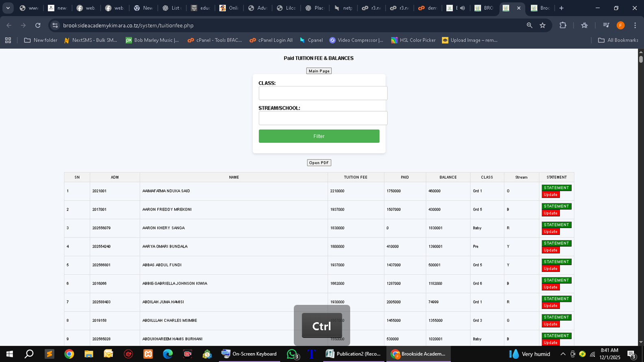Screen dimensions: 644x362
Task: Show hidden system tray icons
Action: pyautogui.click(x=563, y=354)
